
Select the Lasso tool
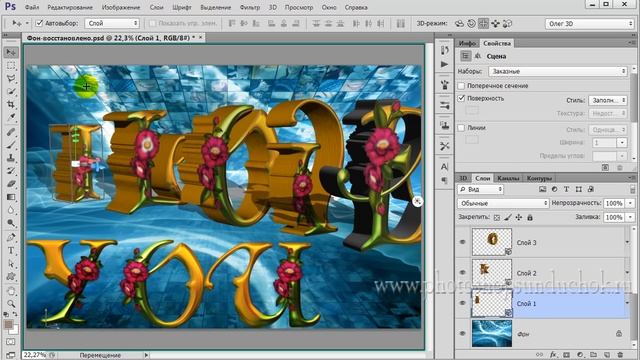point(11,78)
